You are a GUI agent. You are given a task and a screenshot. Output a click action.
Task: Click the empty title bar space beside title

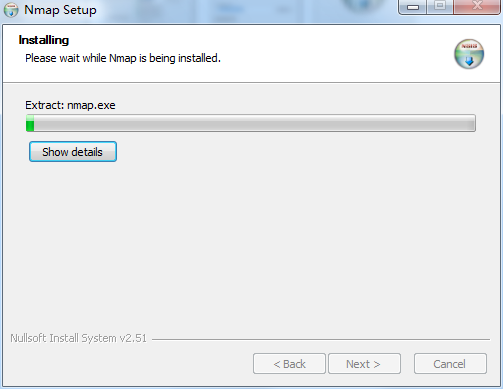[x=247, y=10]
